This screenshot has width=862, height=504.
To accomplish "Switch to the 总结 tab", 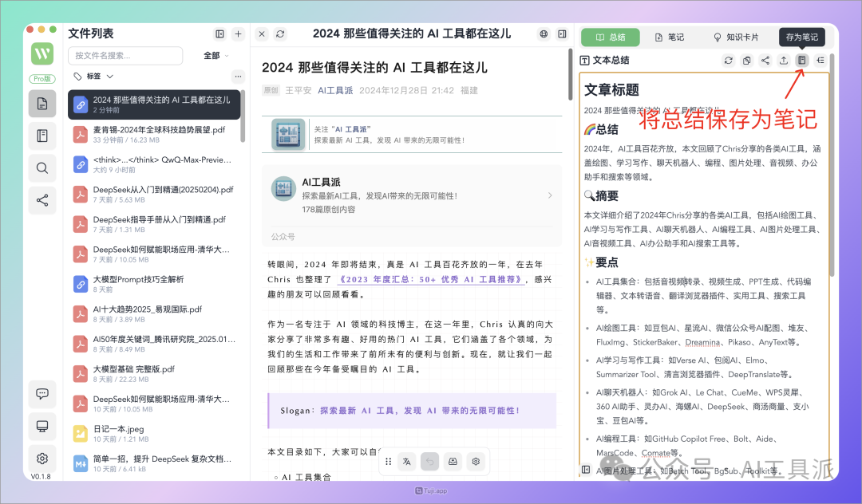I will pyautogui.click(x=611, y=37).
